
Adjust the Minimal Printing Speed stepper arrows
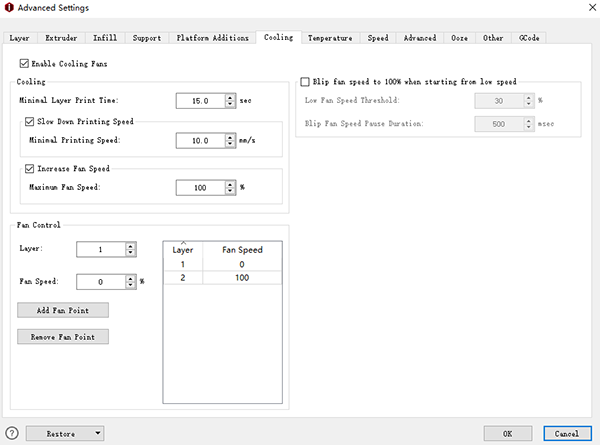(231, 141)
